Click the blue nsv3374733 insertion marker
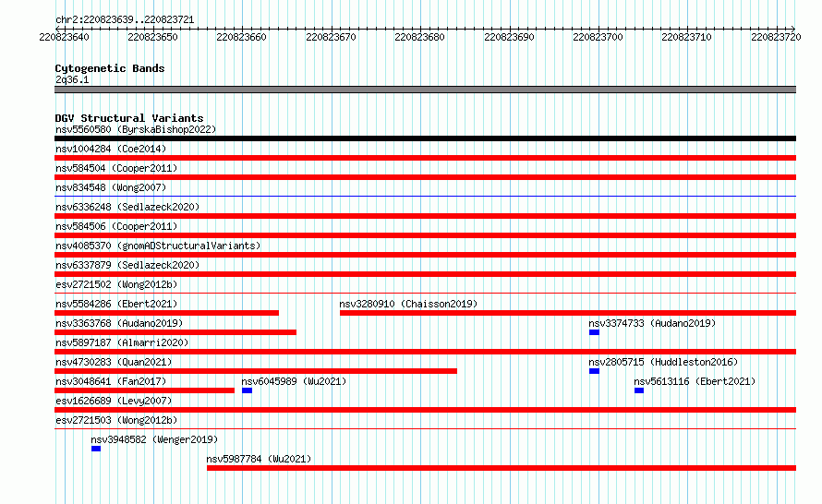This screenshot has height=504, width=822. [594, 332]
